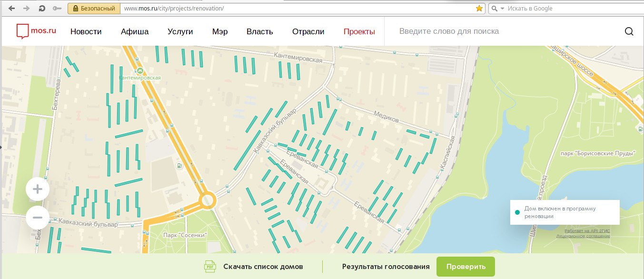The height and width of the screenshot is (279, 644).
Task: Click the teal renovation legend dot
Action: tap(517, 212)
